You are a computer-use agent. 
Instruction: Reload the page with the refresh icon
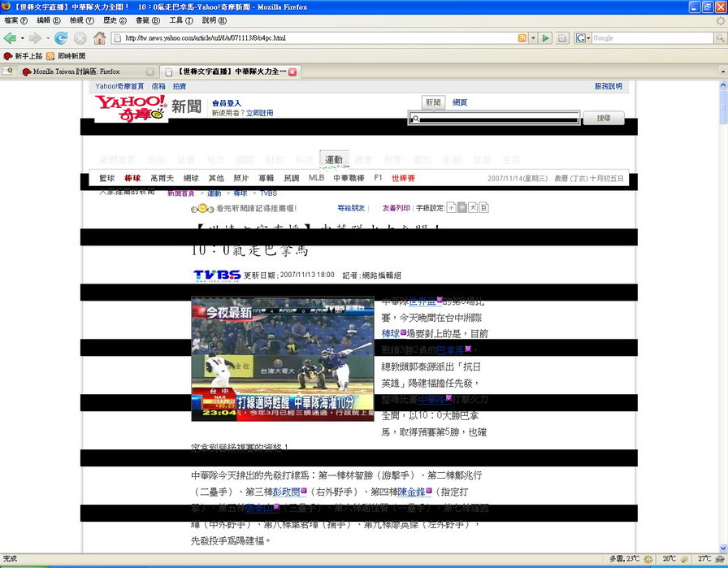[61, 38]
